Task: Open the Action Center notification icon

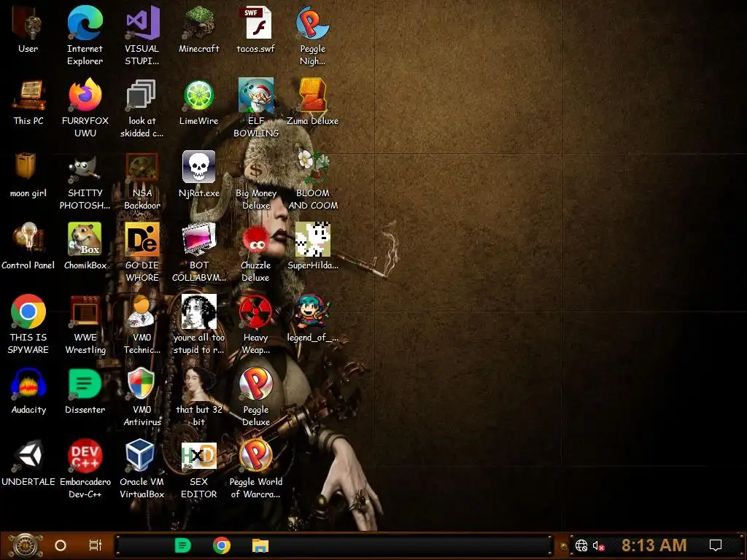Action: (716, 545)
